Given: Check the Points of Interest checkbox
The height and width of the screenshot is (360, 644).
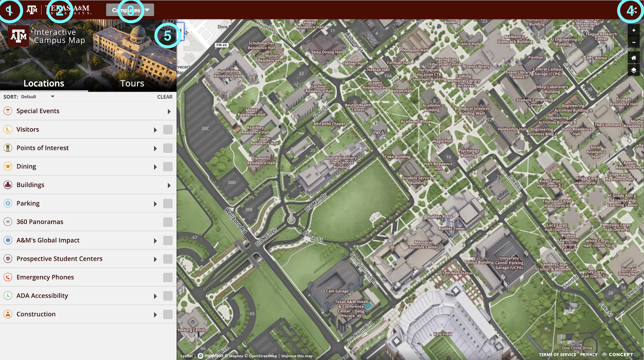Looking at the screenshot, I should [x=168, y=148].
